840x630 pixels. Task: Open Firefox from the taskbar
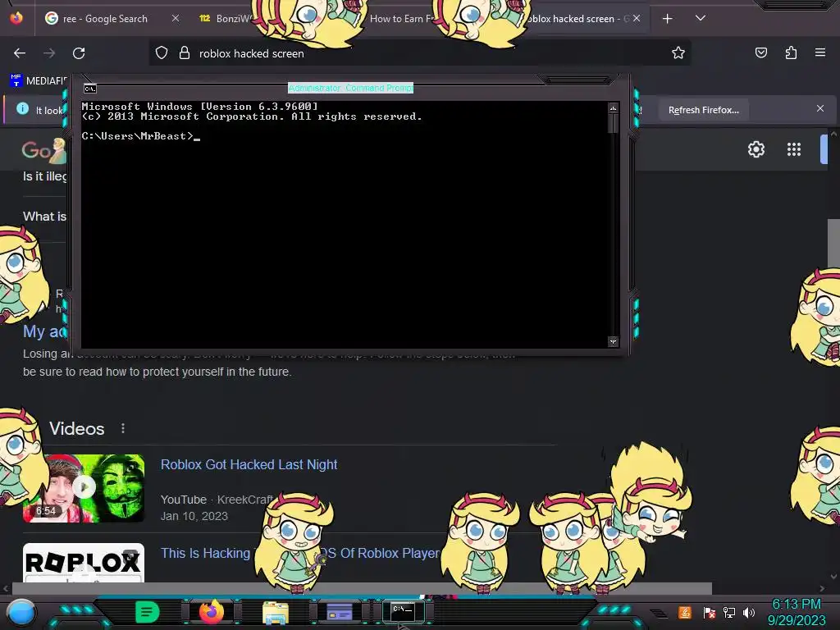[x=211, y=612]
